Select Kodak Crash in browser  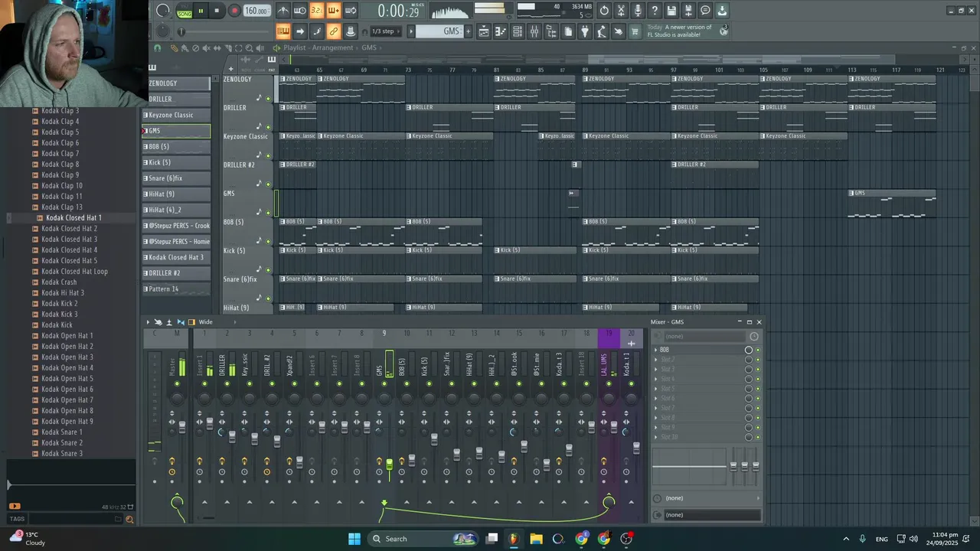click(59, 282)
